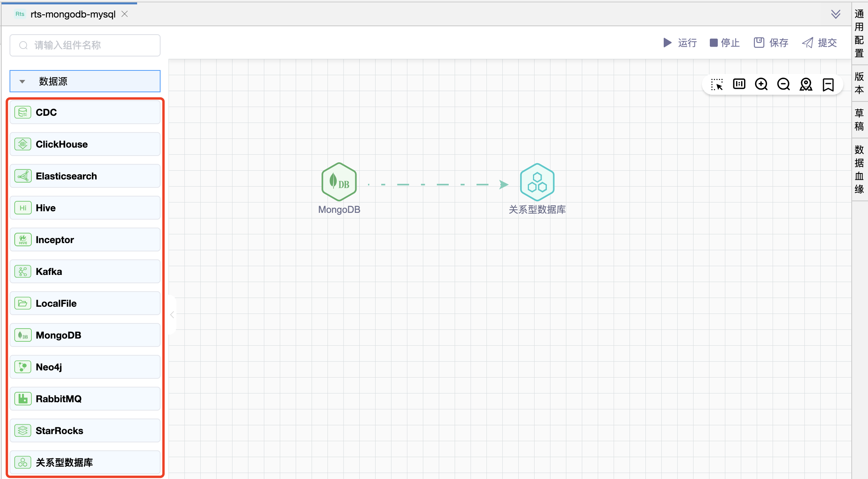Click the Elasticsearch label text
The width and height of the screenshot is (868, 479).
66,176
